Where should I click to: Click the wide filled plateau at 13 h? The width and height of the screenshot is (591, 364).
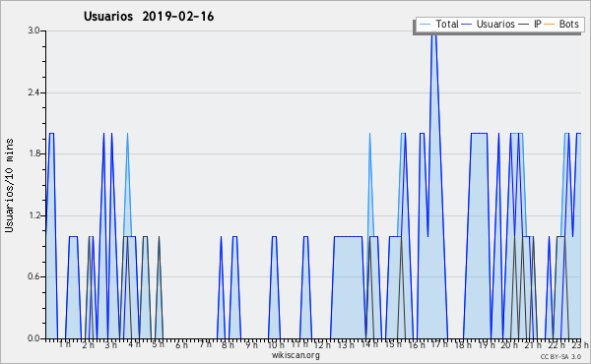click(x=348, y=287)
